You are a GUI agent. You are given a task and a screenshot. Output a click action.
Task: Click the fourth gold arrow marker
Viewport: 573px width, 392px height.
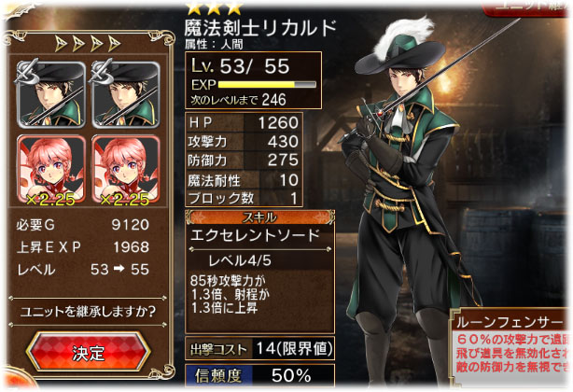pyautogui.click(x=115, y=44)
